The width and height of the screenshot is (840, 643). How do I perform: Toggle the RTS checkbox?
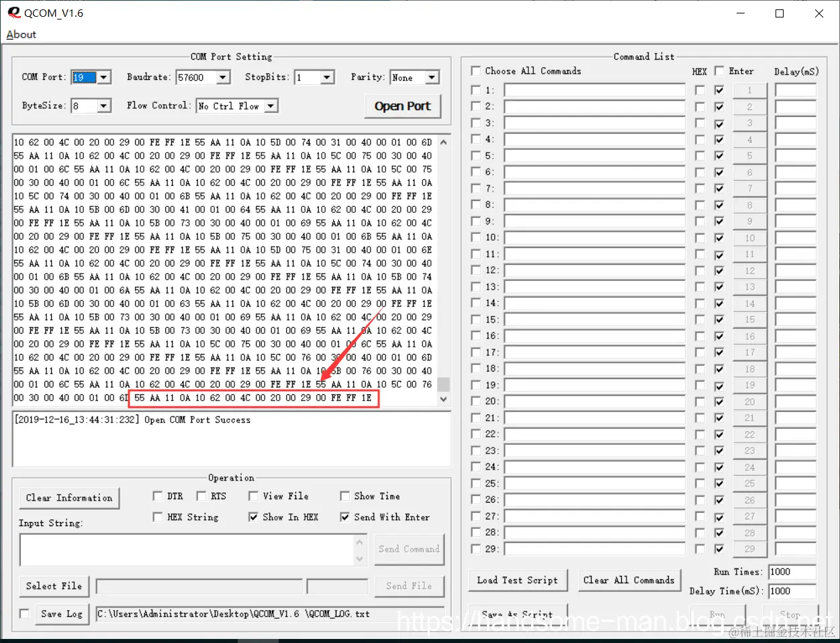point(201,496)
